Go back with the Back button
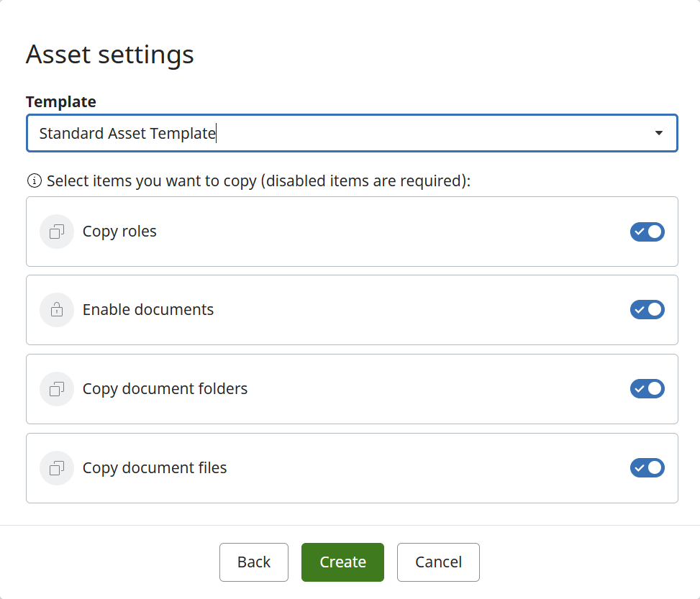This screenshot has height=599, width=700. (x=253, y=562)
